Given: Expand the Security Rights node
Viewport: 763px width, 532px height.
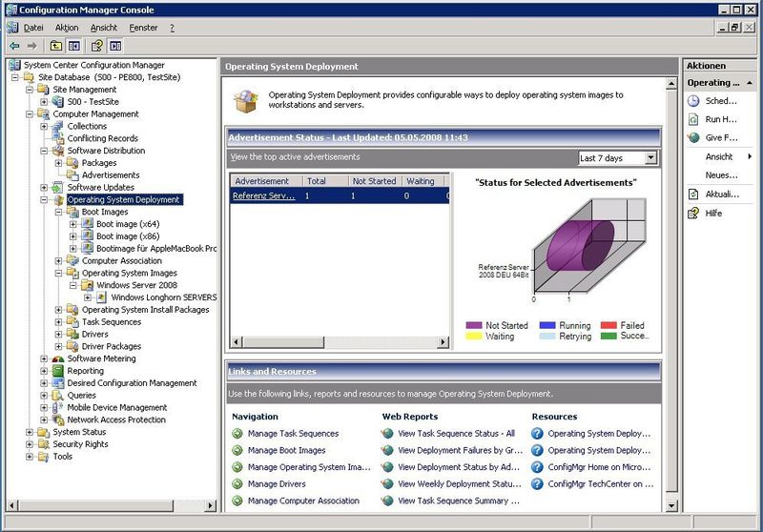Looking at the screenshot, I should (30, 444).
